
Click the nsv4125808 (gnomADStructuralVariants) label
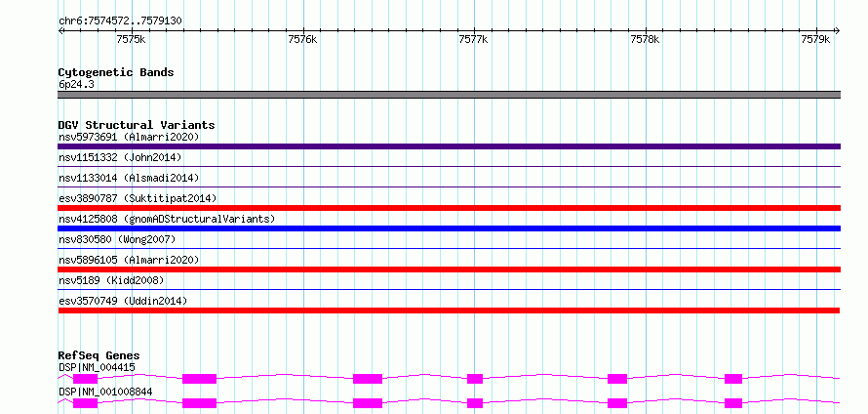167,219
